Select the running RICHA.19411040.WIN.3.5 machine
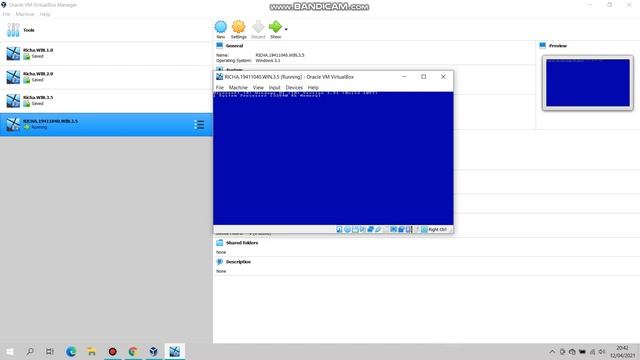This screenshot has height=360, width=640. [x=106, y=124]
